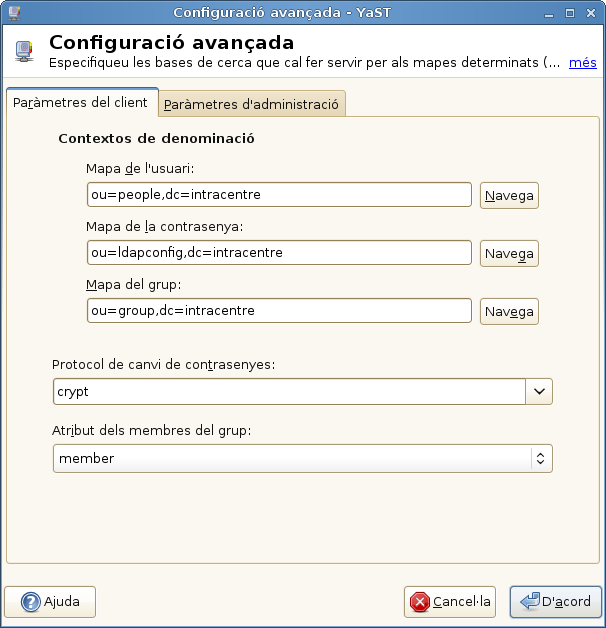Open the window menu icon in title bar
The width and height of the screenshot is (606, 628).
pos(12,12)
